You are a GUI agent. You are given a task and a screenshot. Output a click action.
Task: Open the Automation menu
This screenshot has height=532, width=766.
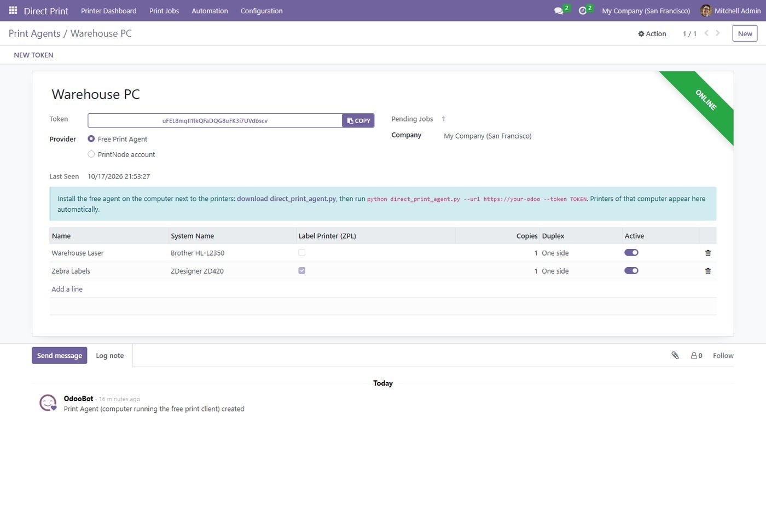pyautogui.click(x=210, y=10)
